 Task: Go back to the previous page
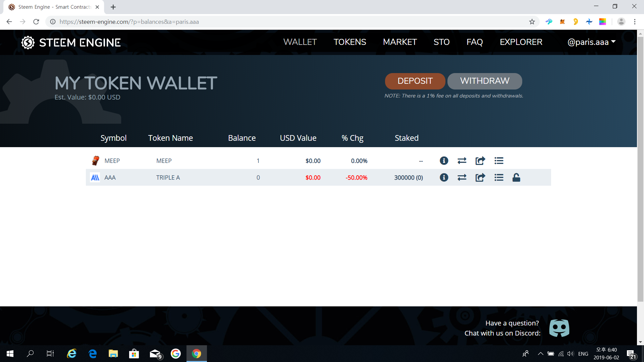[9, 22]
